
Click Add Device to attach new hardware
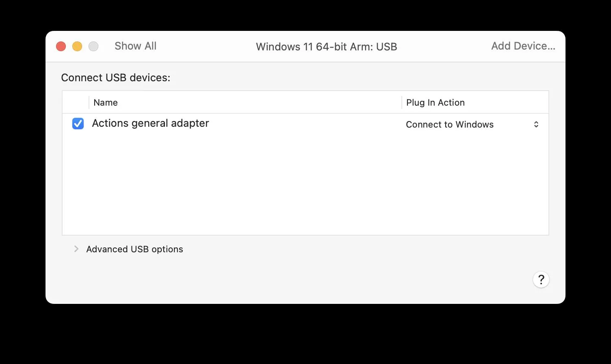523,46
